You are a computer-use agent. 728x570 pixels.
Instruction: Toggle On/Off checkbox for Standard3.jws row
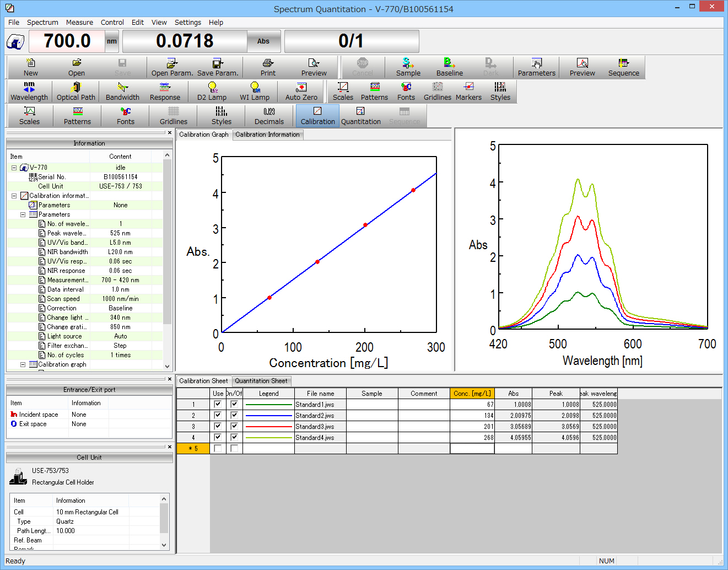point(234,426)
